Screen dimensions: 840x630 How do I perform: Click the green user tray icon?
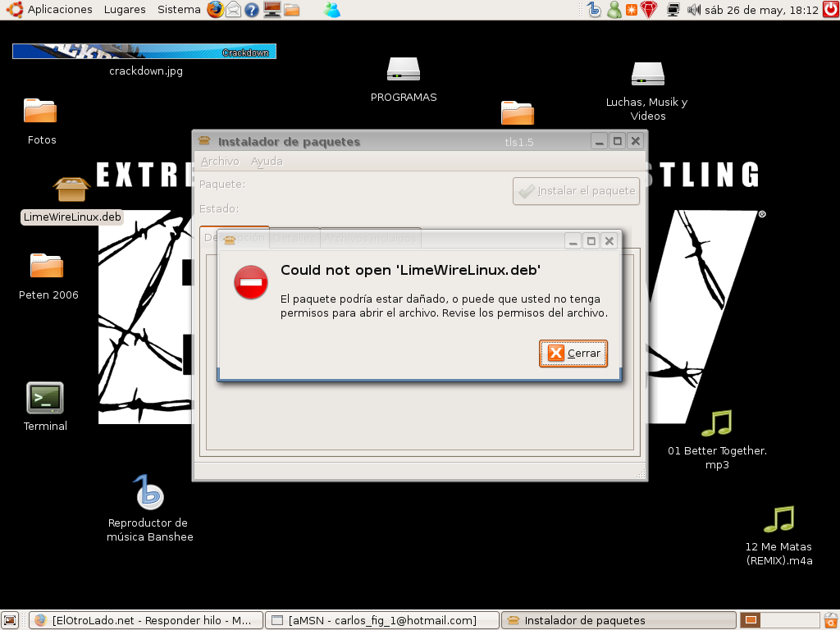click(x=614, y=10)
